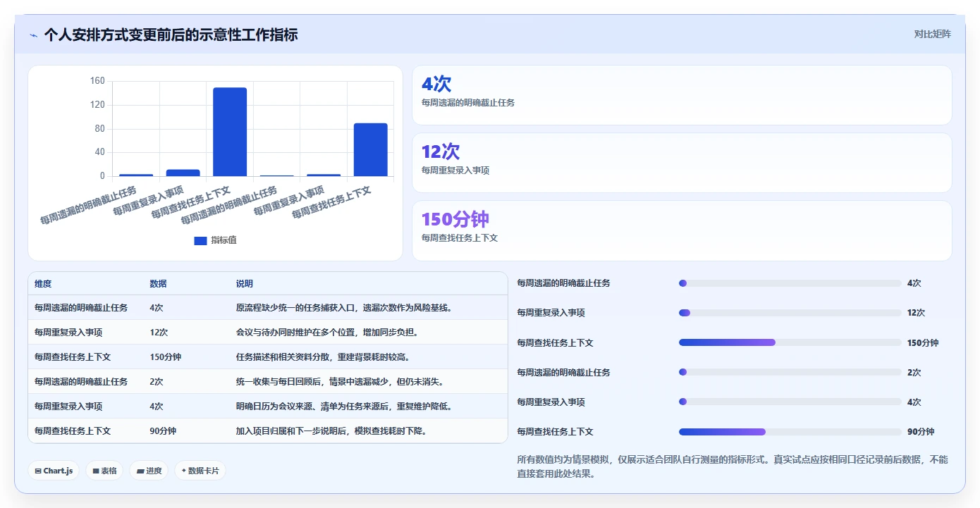
Task: Click the 120 label on the chart axis
Action: pos(97,105)
